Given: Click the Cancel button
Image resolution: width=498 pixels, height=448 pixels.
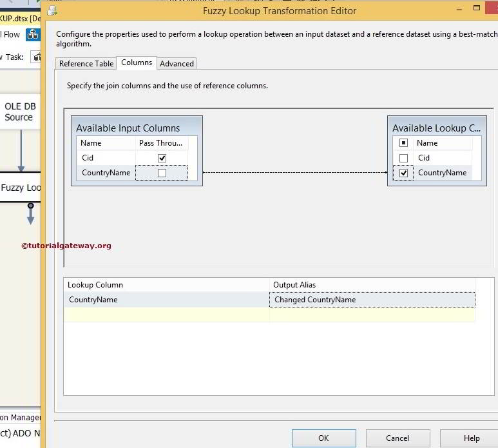Looking at the screenshot, I should point(397,438).
